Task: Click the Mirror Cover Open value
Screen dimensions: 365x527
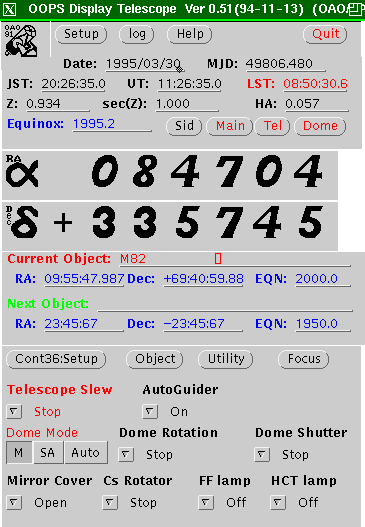Action: [50, 503]
